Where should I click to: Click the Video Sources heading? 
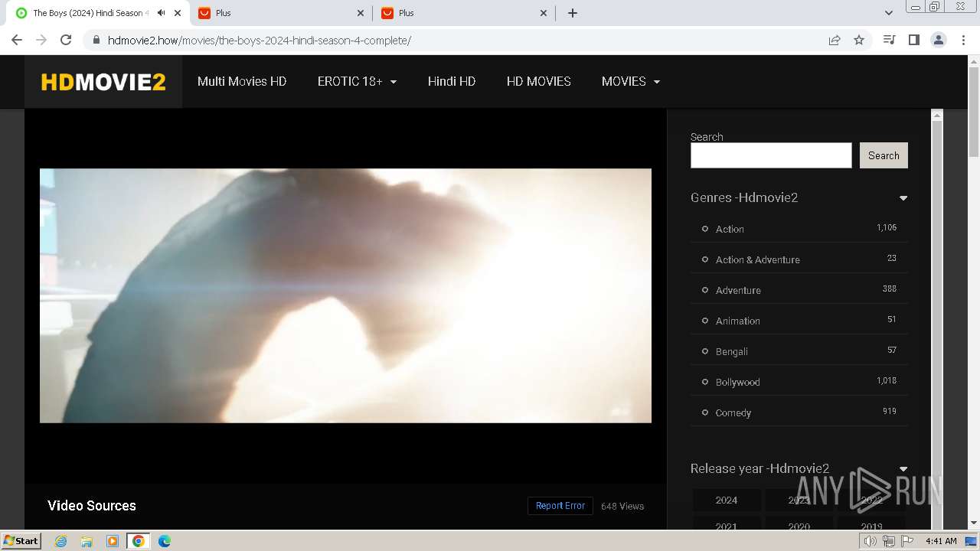(92, 506)
